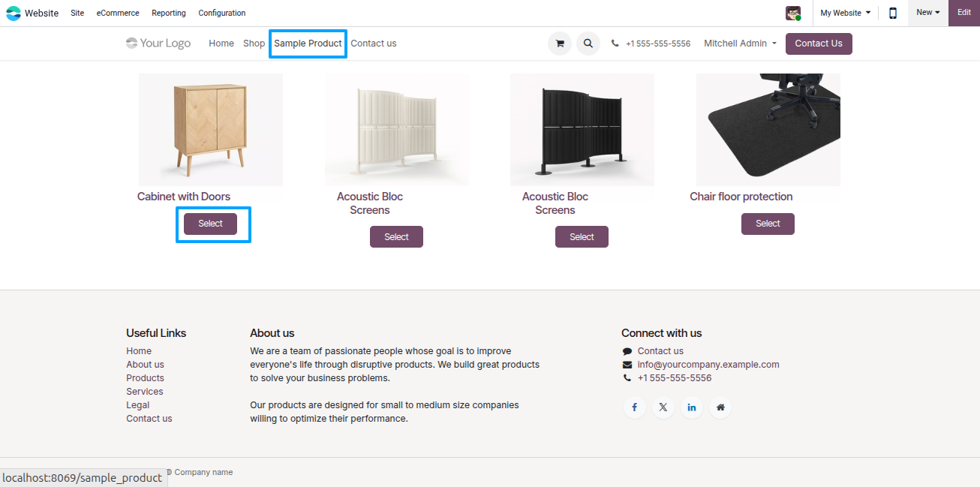Click the header phone number +1 555-555-5556
The height and width of the screenshot is (487, 980).
[x=658, y=44]
